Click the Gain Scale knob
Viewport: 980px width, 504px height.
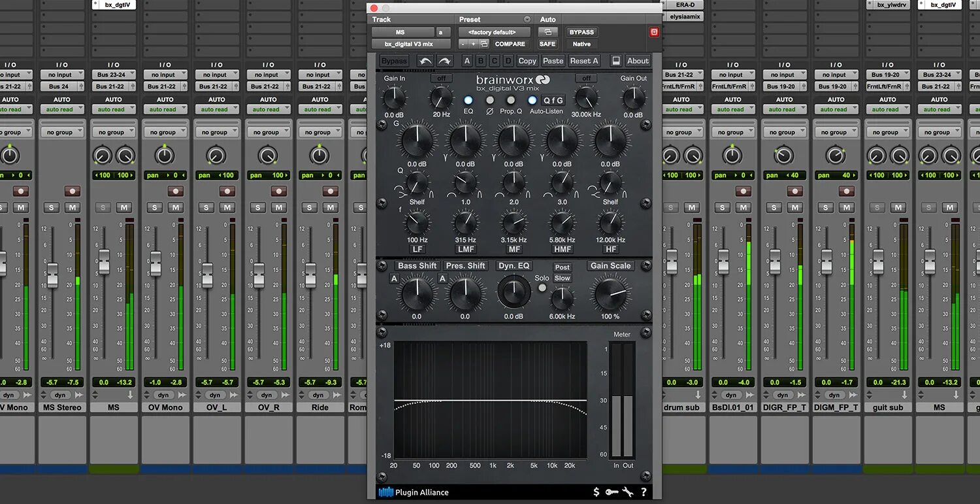click(610, 294)
